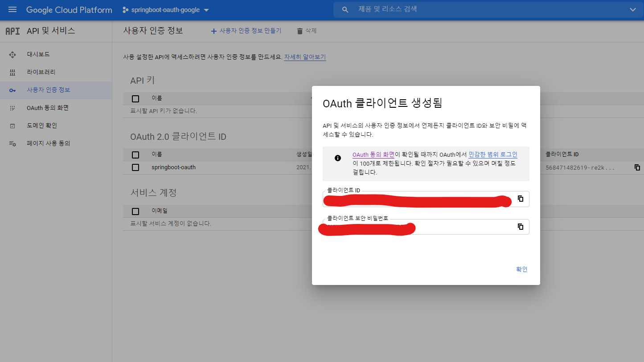This screenshot has width=644, height=362.
Task: Open OAuth 동의 화면 link in dialog
Action: (373, 155)
